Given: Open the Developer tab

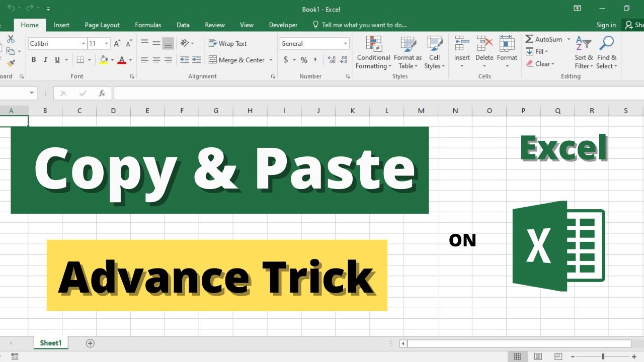Looking at the screenshot, I should pyautogui.click(x=283, y=25).
